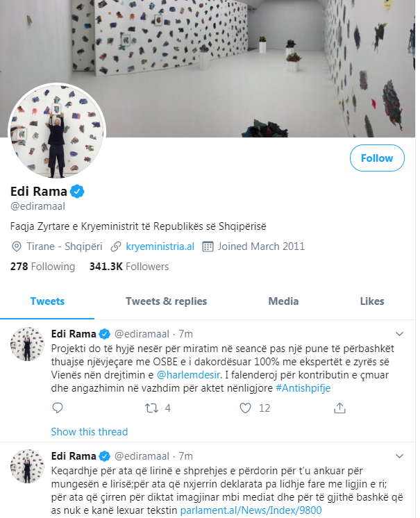Open the Media tab
420x518 pixels.
click(283, 301)
